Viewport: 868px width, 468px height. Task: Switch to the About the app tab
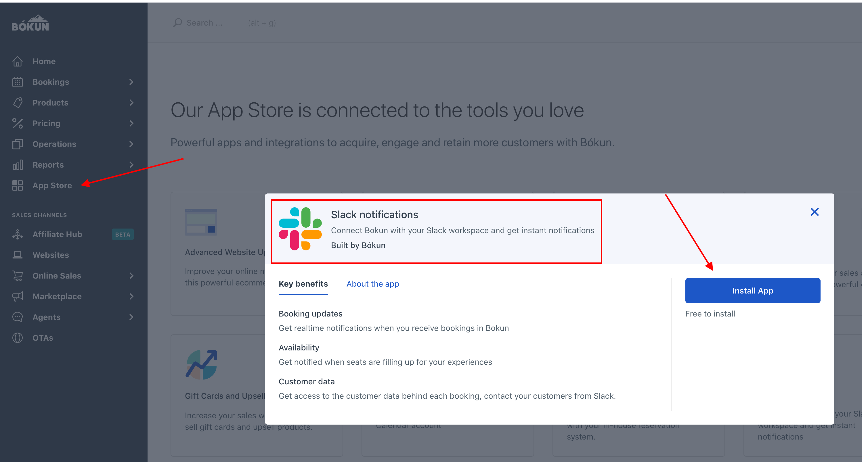375,286
